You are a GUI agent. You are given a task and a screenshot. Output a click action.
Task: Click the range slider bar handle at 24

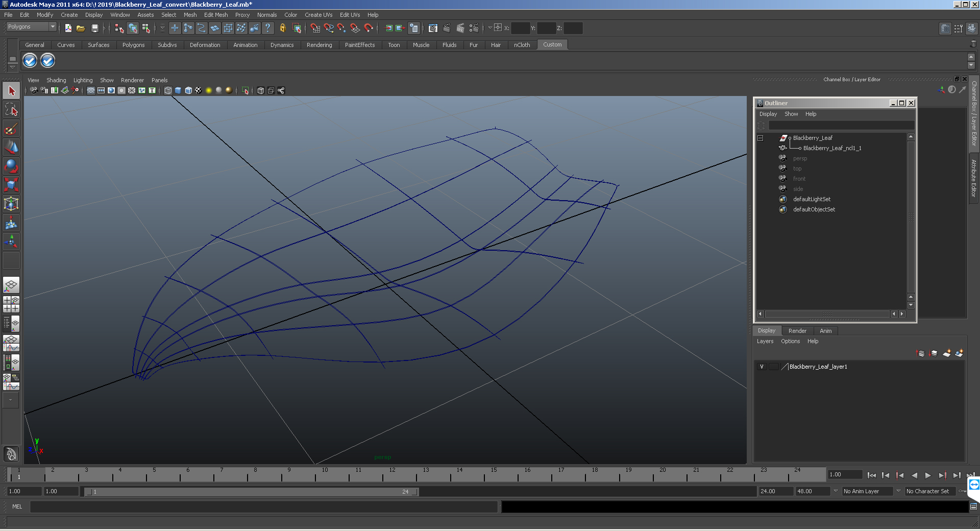click(414, 492)
